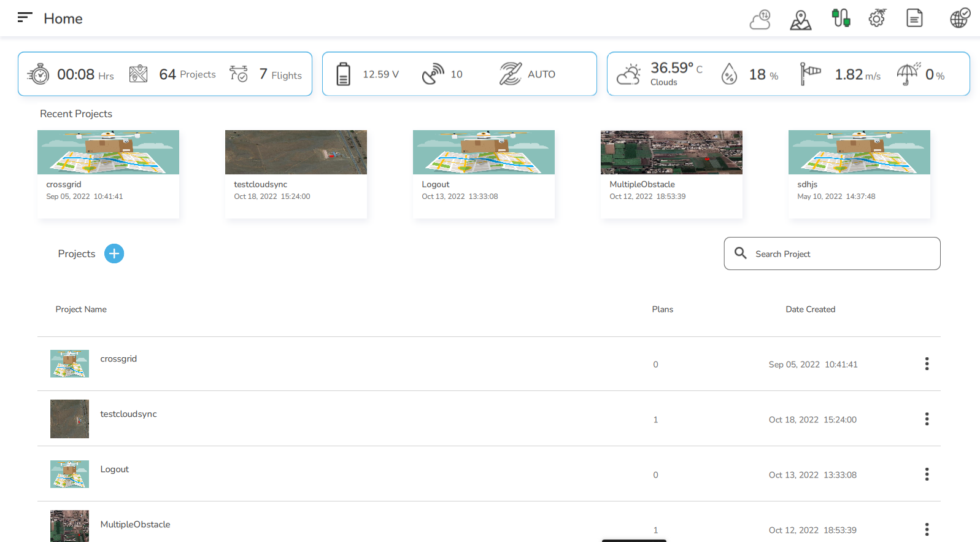Screen dimensions: 980x542
Task: Click the green cable connection icon
Action: pyautogui.click(x=841, y=18)
